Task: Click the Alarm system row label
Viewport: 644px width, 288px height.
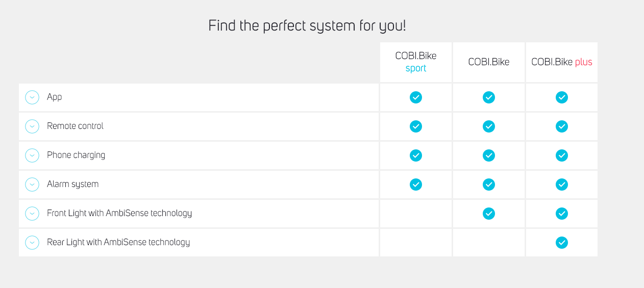Action: (72, 184)
